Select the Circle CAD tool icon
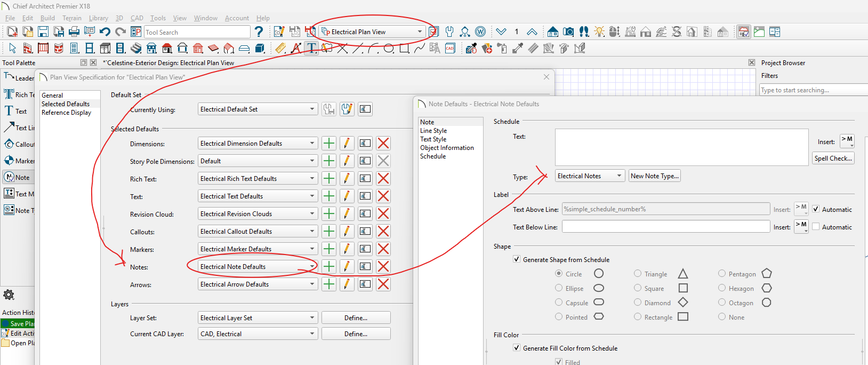 (x=389, y=49)
